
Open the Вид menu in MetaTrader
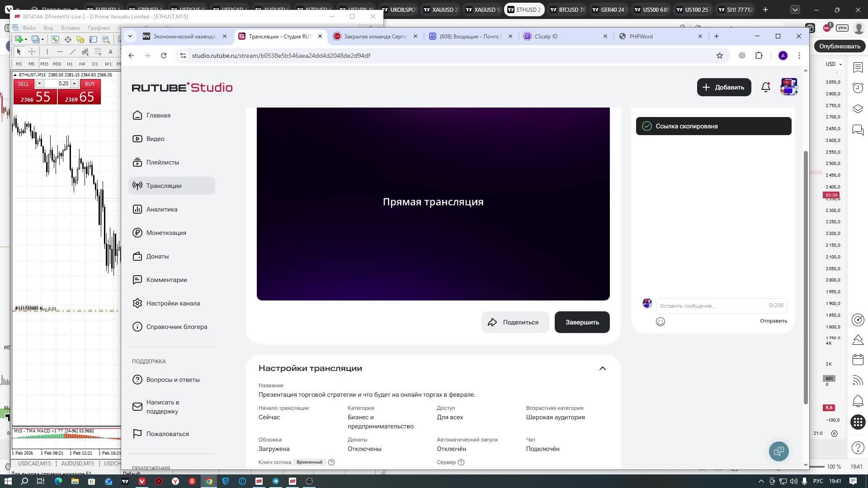49,28
